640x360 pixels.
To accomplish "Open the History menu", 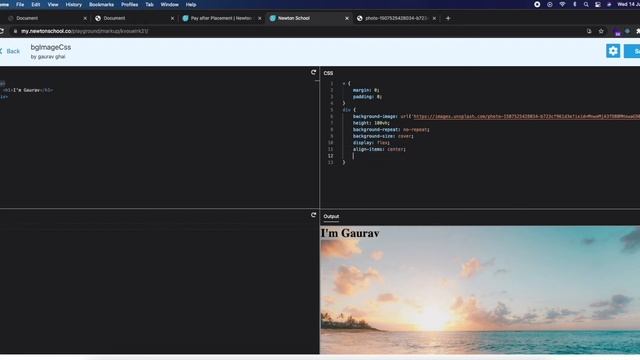I will point(74,4).
